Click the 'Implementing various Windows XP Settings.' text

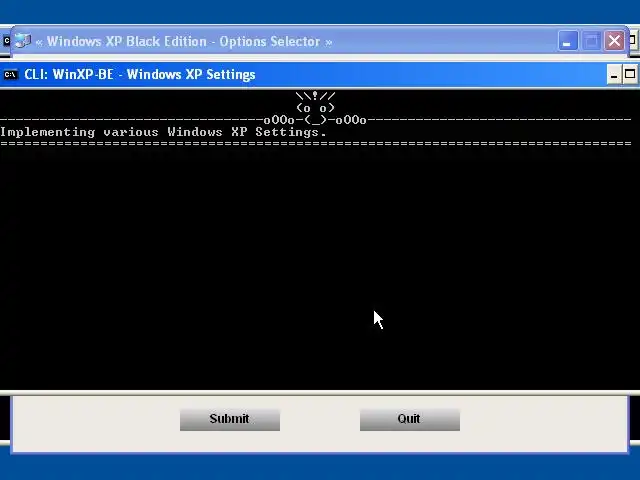point(163,132)
